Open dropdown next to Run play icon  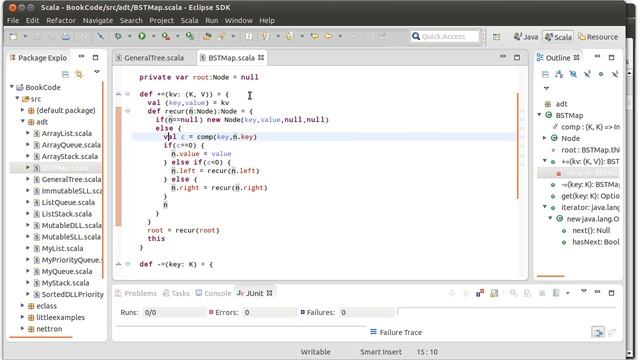(x=153, y=36)
